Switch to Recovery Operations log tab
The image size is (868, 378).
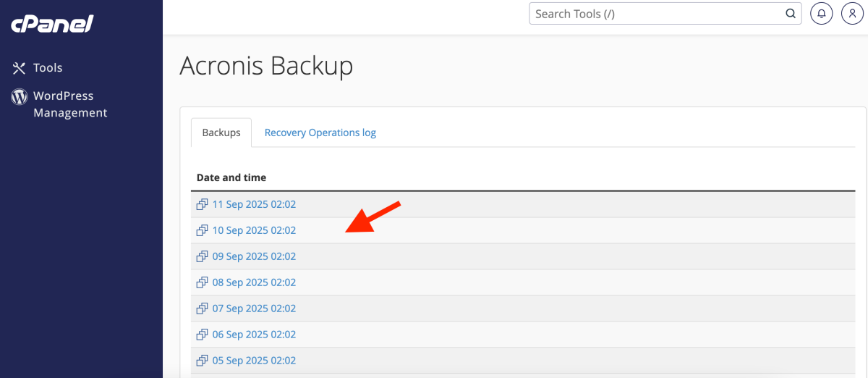[x=320, y=133]
